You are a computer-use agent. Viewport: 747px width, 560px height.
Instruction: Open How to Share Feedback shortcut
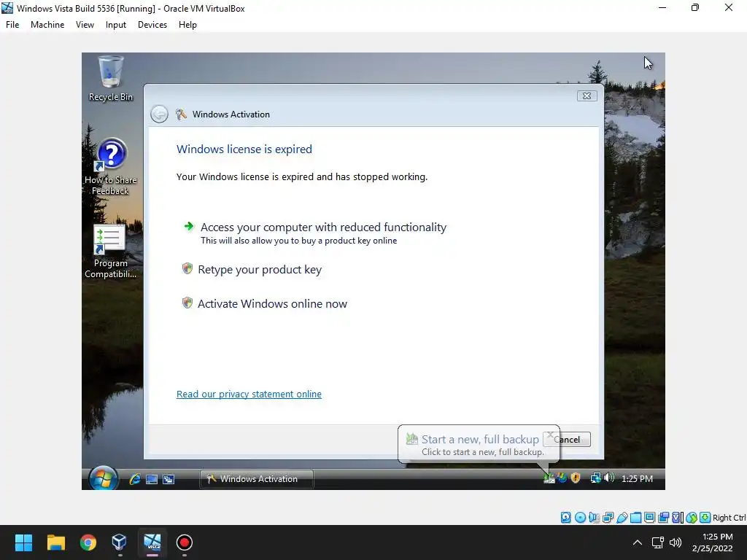[x=111, y=167]
